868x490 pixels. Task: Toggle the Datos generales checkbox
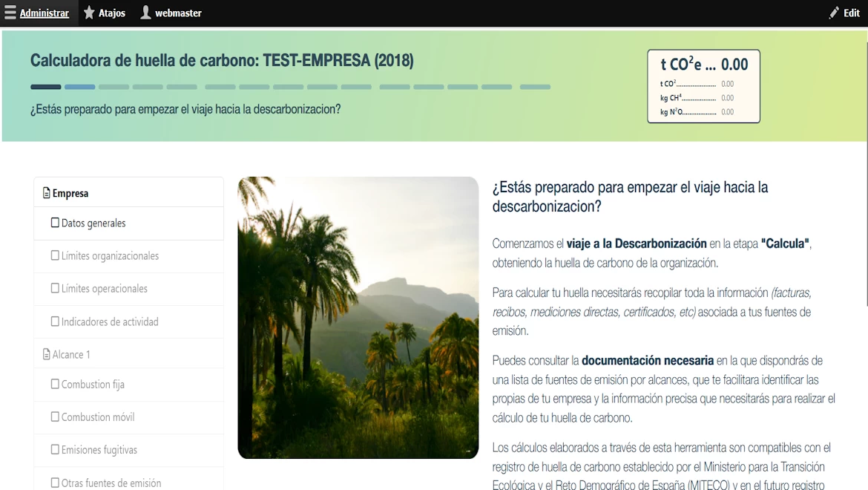point(55,223)
